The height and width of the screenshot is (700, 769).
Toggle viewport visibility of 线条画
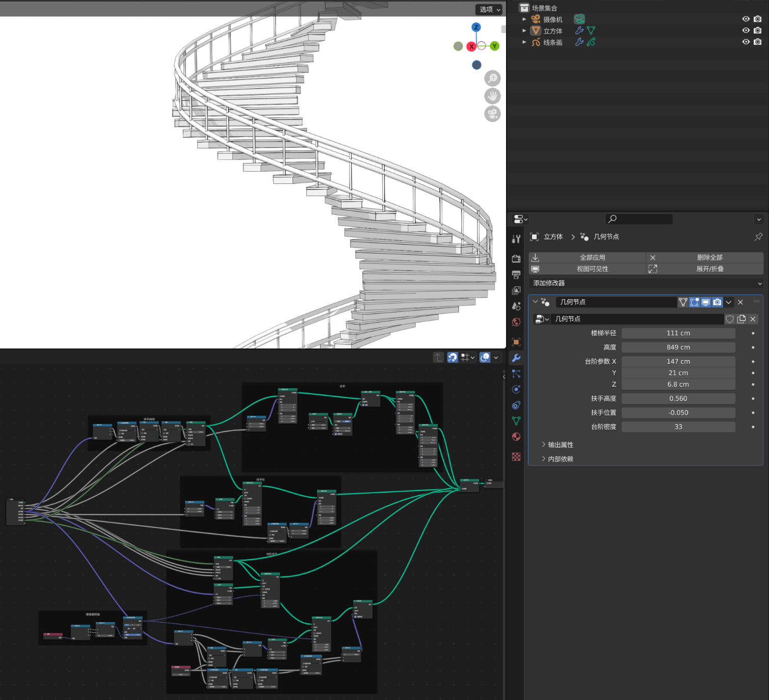[x=746, y=42]
